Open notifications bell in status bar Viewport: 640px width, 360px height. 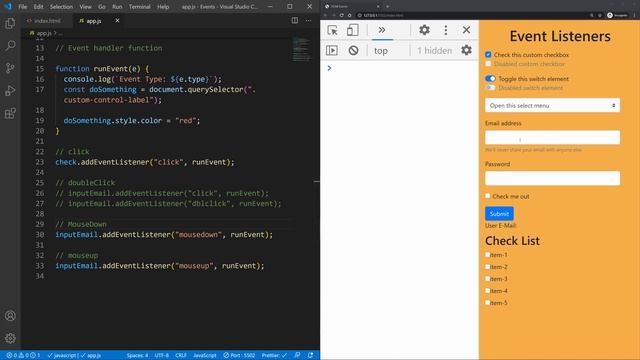click(311, 355)
